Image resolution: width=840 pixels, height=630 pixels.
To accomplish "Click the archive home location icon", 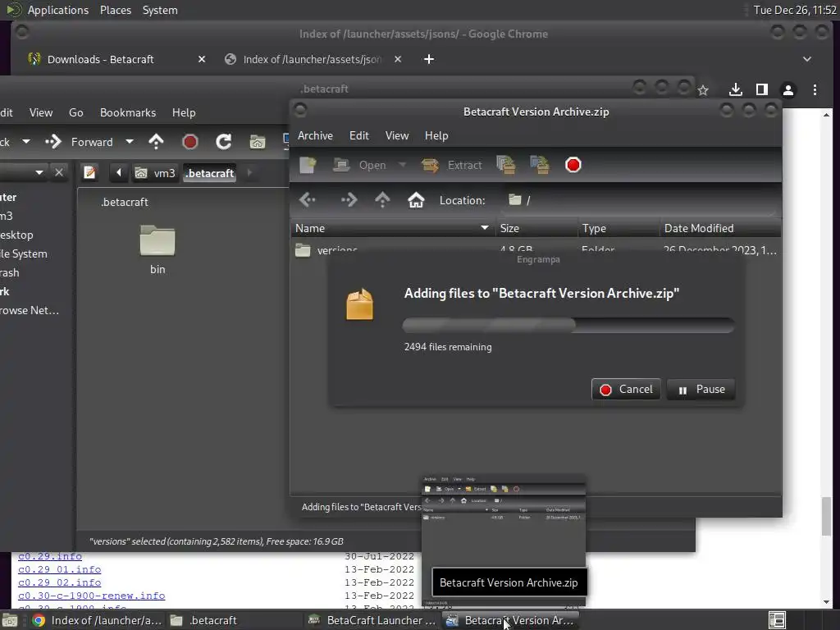I will click(x=416, y=200).
